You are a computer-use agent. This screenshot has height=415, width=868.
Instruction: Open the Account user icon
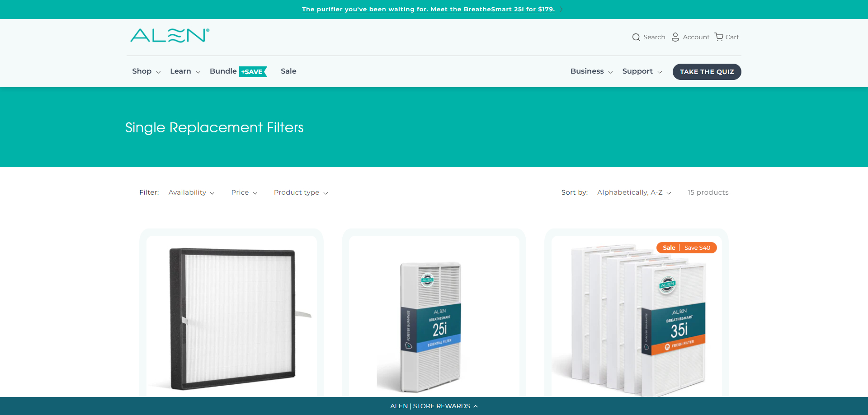pos(675,37)
